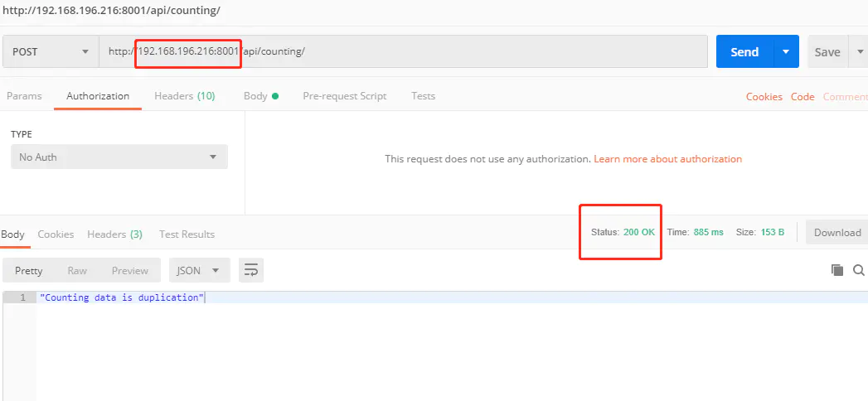Image resolution: width=868 pixels, height=401 pixels.
Task: Open the POST method dropdown
Action: (51, 52)
